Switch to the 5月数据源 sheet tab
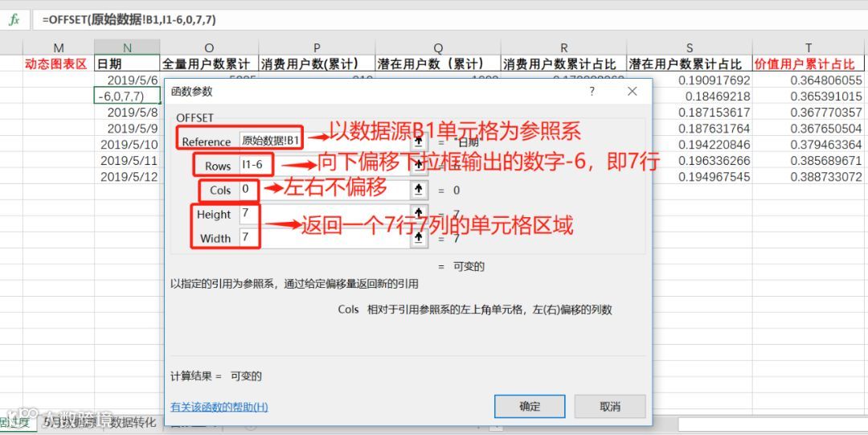Viewport: 868px width, 435px height. click(x=71, y=423)
